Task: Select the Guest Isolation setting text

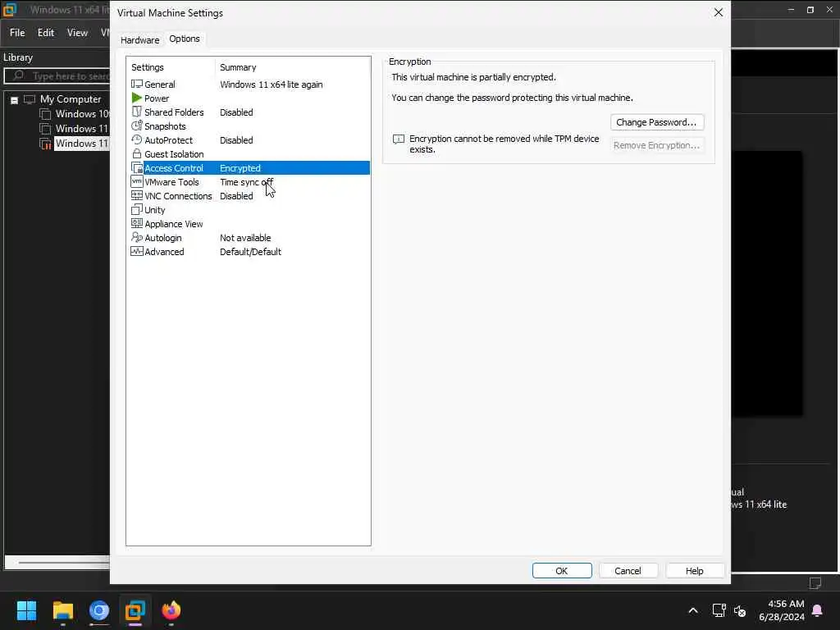Action: pos(174,154)
